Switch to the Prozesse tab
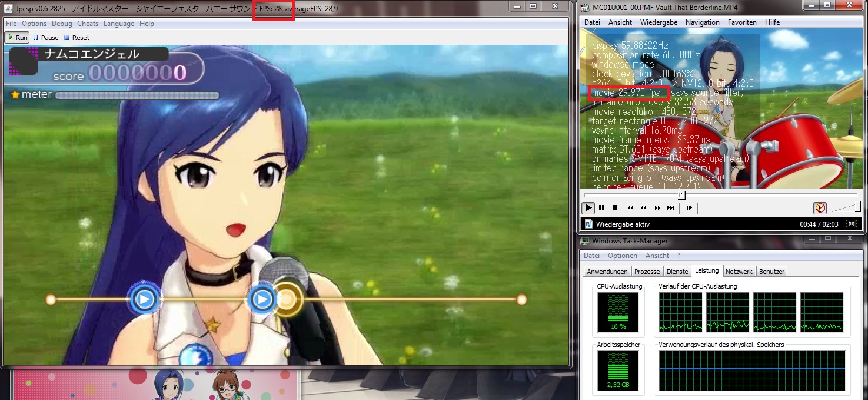 (647, 272)
